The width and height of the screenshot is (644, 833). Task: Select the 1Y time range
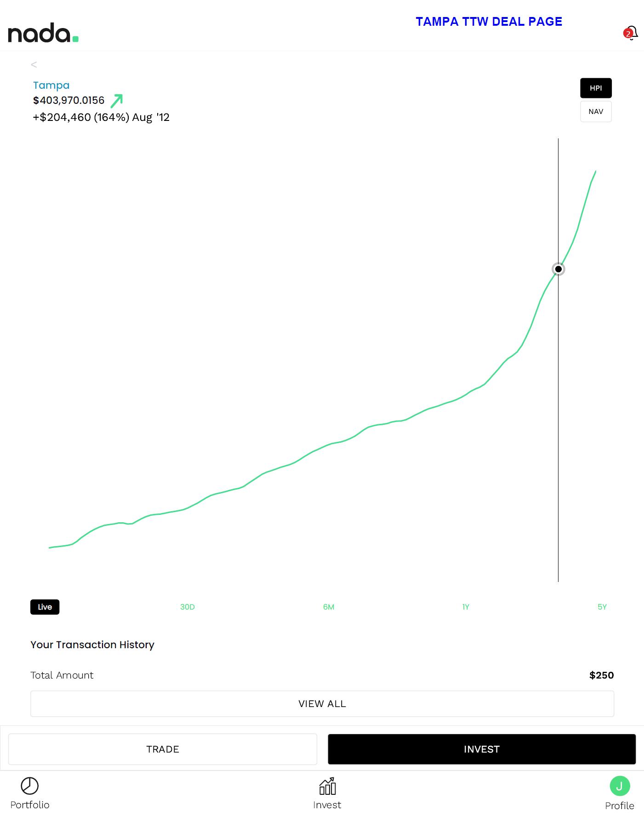(466, 607)
